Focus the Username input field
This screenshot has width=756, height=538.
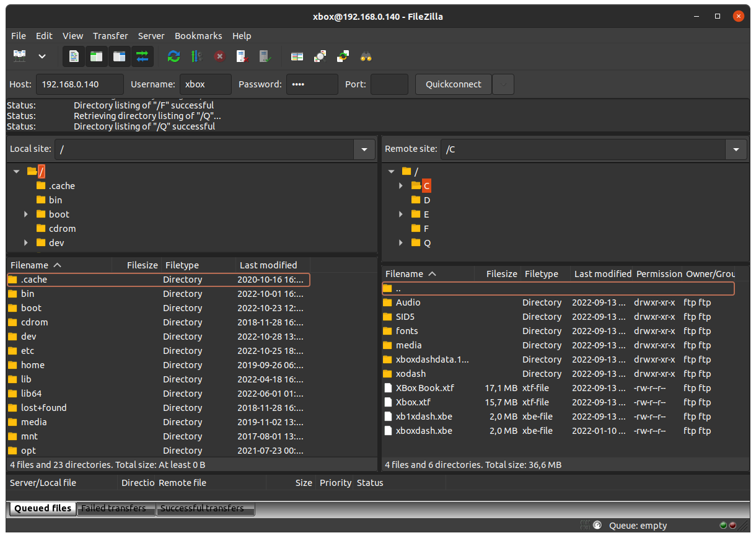[x=206, y=84]
